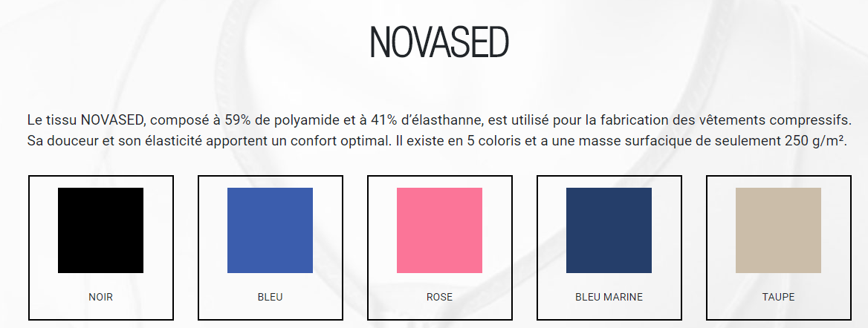The height and width of the screenshot is (328, 868).
Task: Click the NOIR label text
Action: coord(101,297)
